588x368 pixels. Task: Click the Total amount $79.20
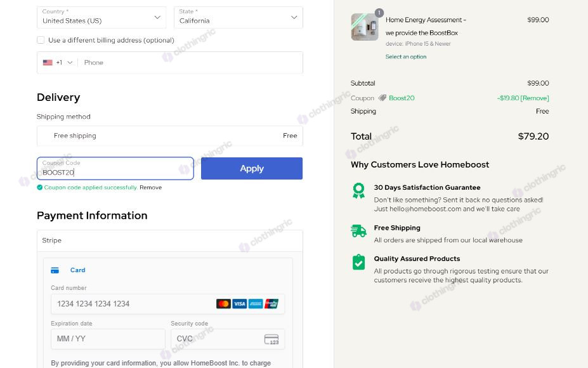(x=533, y=136)
